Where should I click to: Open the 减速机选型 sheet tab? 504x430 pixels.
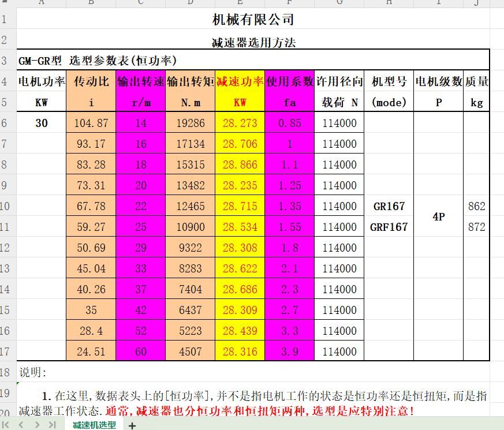tap(94, 425)
